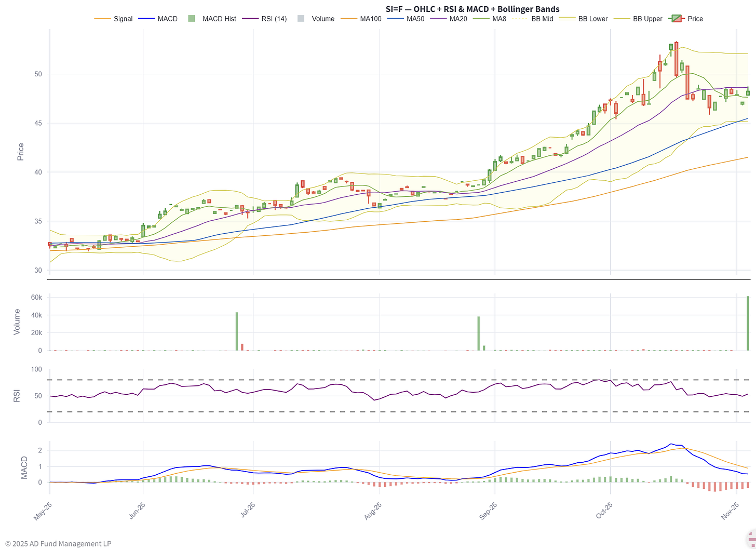
Task: Click the 45 price axis tick
Action: [38, 123]
